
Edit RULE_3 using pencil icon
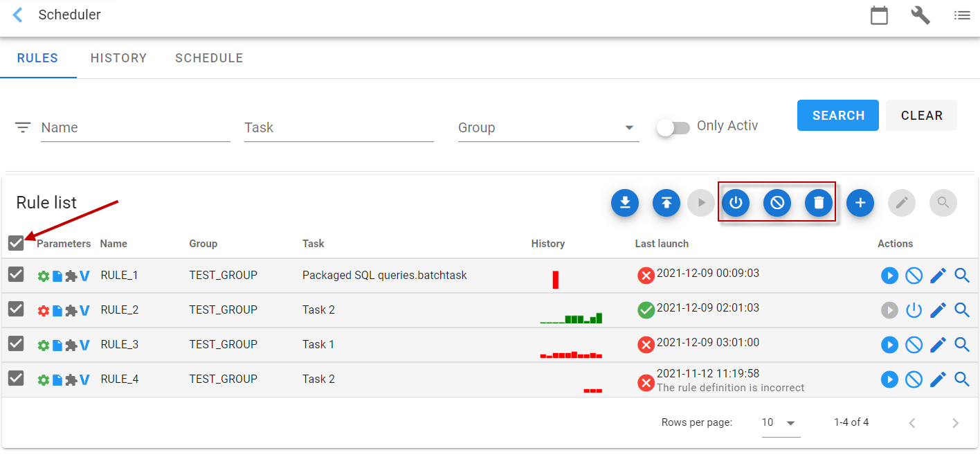(x=938, y=345)
